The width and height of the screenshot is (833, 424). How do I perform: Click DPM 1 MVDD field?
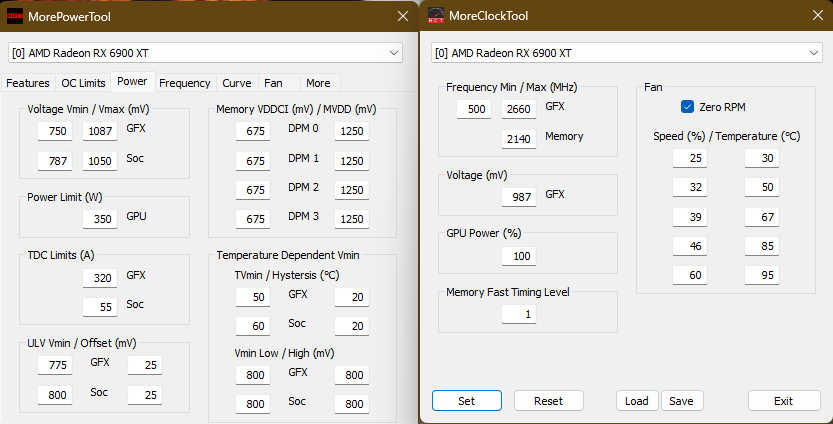coord(352,161)
